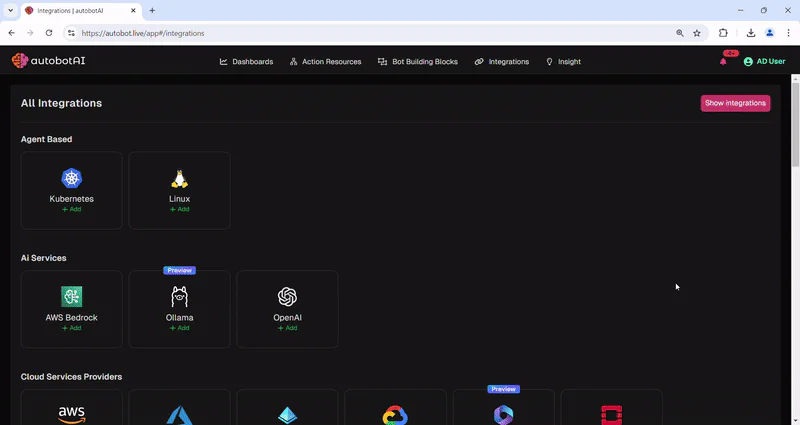Click the Ollama Preview badge

coord(180,270)
